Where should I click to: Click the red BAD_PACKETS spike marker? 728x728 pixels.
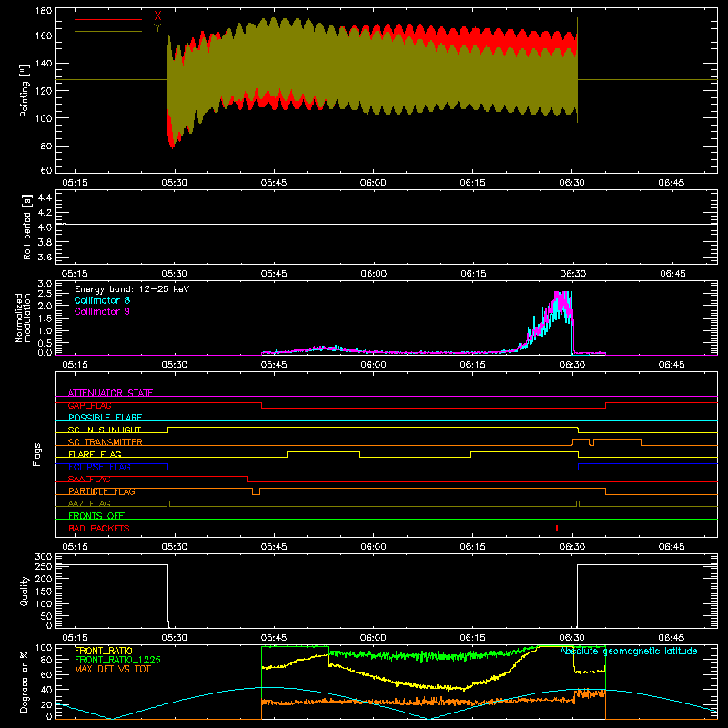[557, 528]
